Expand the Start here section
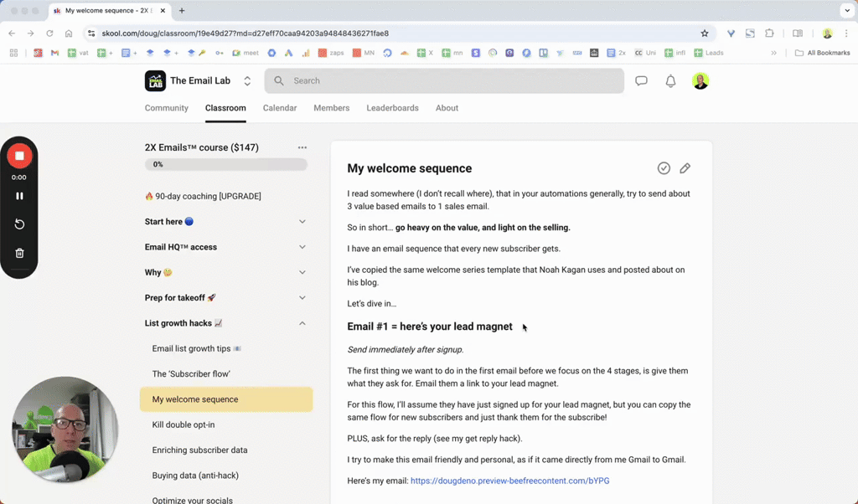The image size is (858, 504). tap(302, 222)
